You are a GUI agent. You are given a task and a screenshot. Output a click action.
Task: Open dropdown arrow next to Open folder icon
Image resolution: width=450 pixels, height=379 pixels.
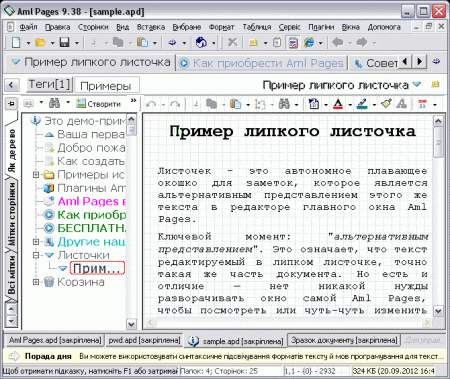coord(52,43)
